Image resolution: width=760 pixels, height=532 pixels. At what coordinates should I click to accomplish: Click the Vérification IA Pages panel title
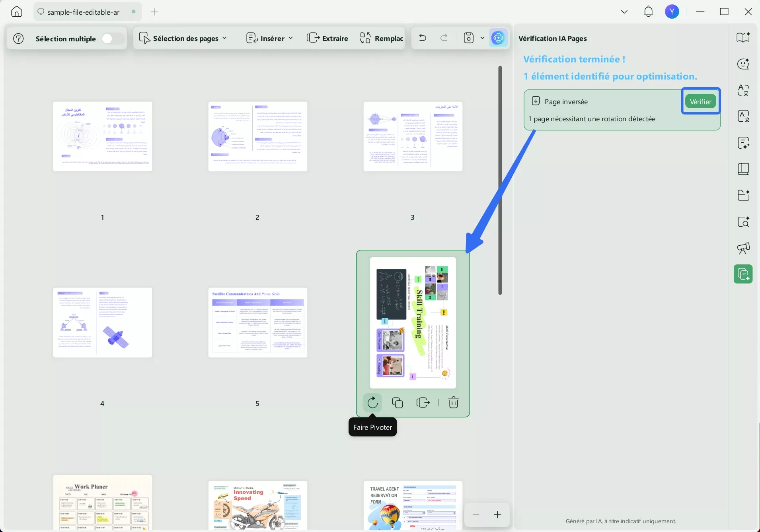coord(553,39)
